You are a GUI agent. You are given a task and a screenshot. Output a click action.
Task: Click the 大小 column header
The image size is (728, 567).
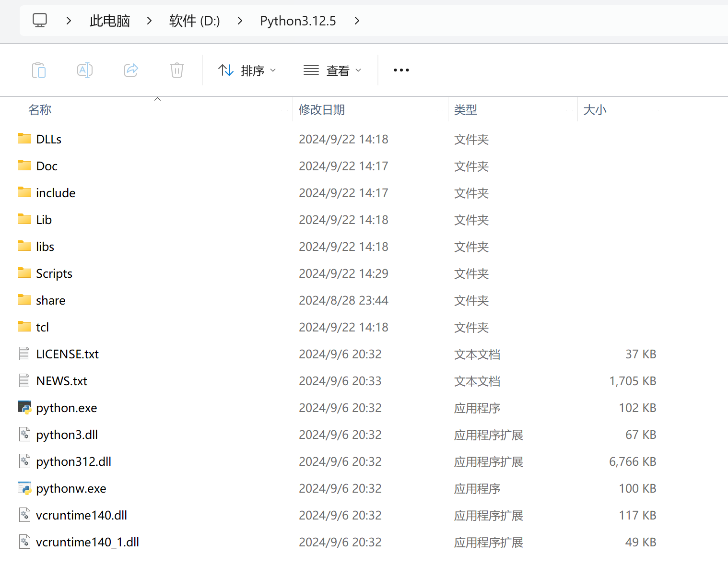tap(595, 110)
